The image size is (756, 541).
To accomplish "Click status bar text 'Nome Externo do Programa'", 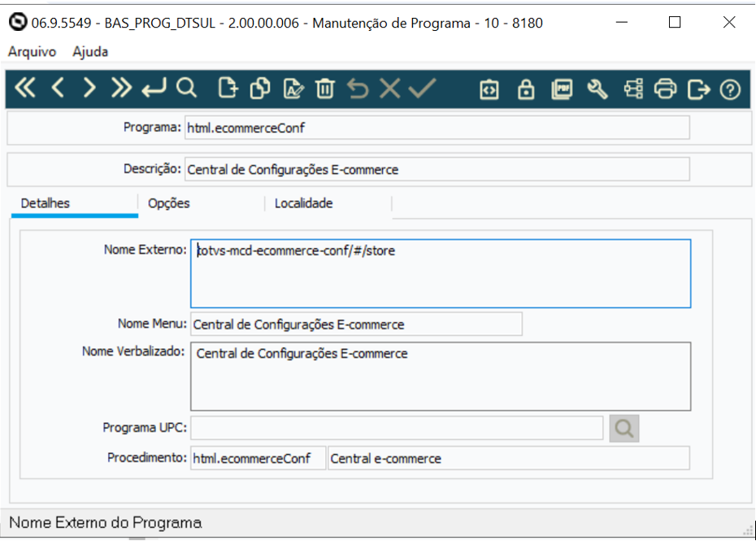I will click(105, 522).
